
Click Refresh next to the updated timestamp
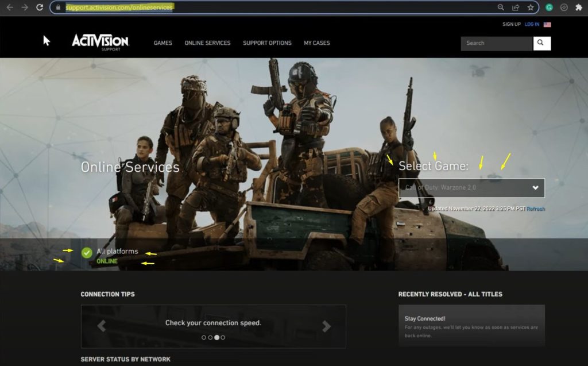click(536, 209)
